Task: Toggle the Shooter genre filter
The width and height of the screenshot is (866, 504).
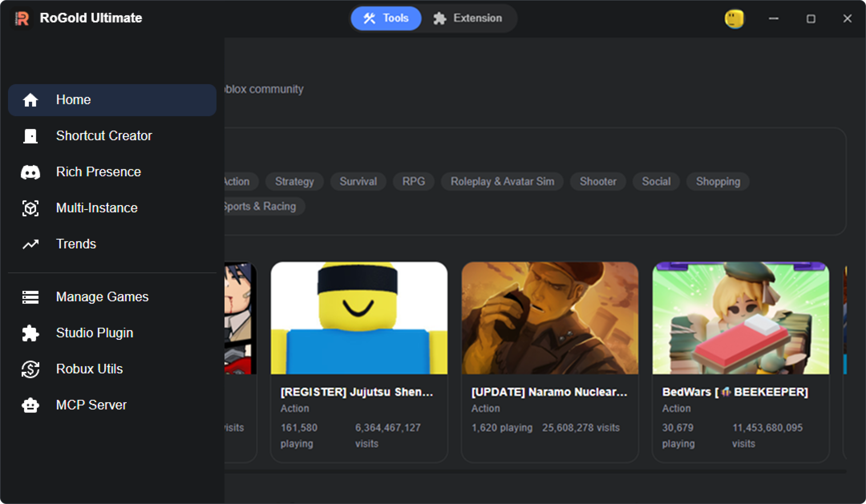Action: [598, 181]
